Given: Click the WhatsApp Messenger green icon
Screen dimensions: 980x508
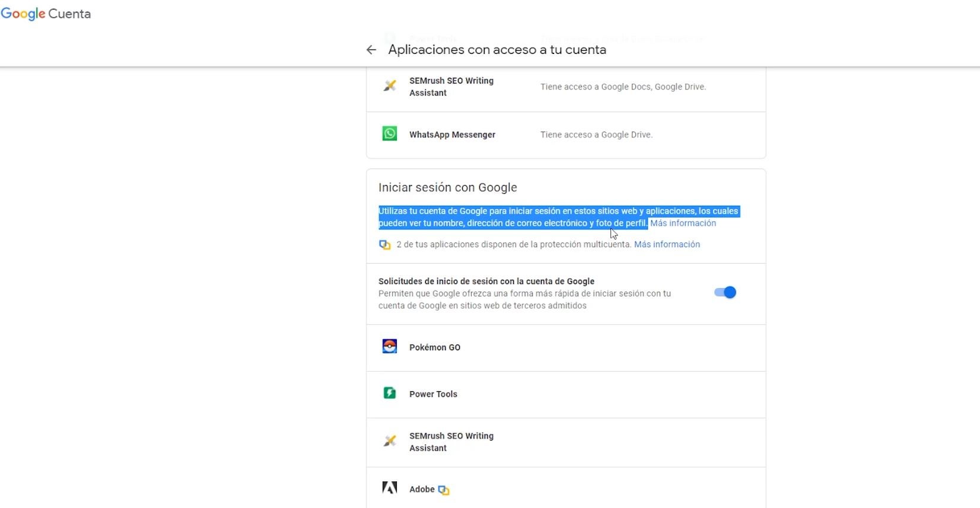Looking at the screenshot, I should pyautogui.click(x=390, y=134).
